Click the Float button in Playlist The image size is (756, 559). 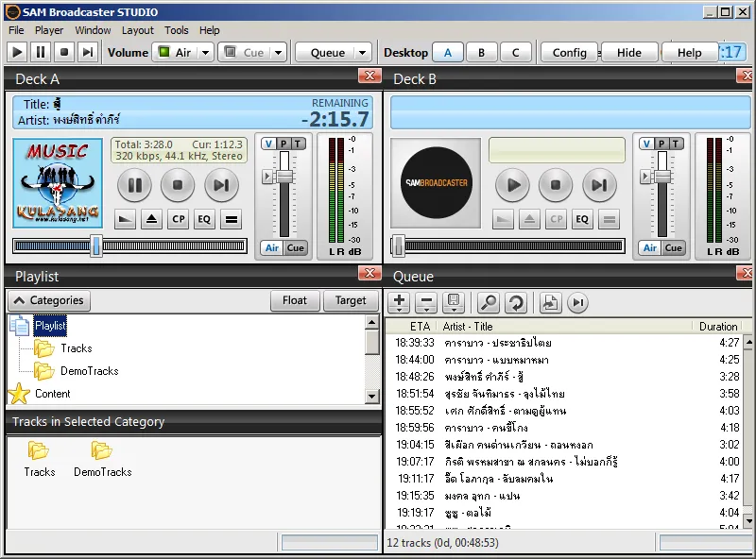pos(295,300)
